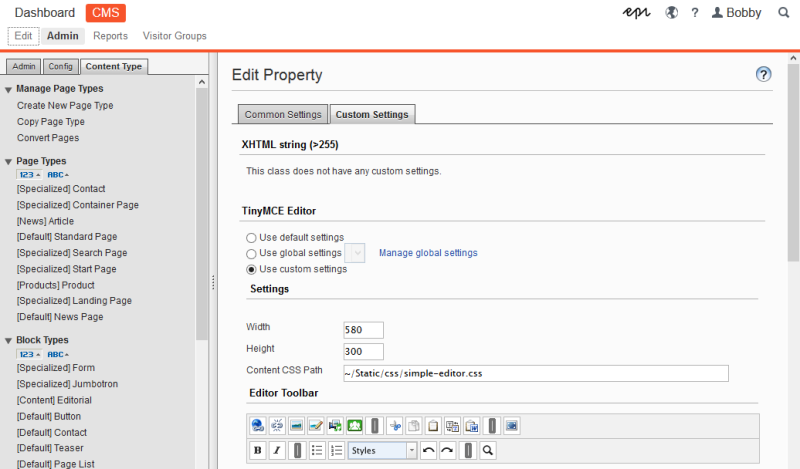800x469 pixels.
Task: Select the Use global settings radio button
Action: [252, 253]
